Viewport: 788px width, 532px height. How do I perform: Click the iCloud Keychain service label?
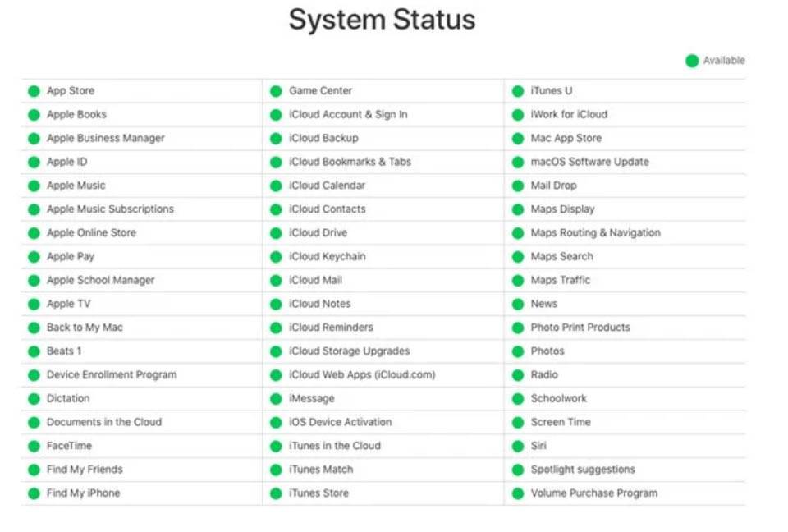coord(327,256)
